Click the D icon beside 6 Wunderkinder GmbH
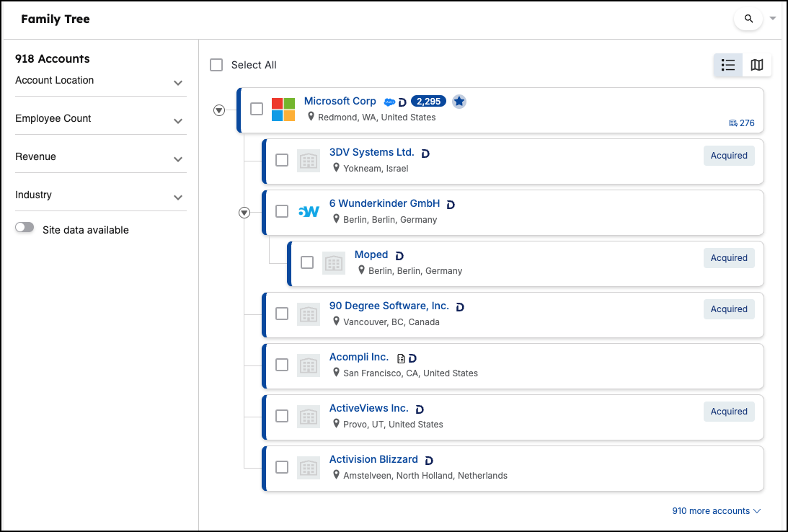Screen dimensions: 788x532 click(451, 205)
